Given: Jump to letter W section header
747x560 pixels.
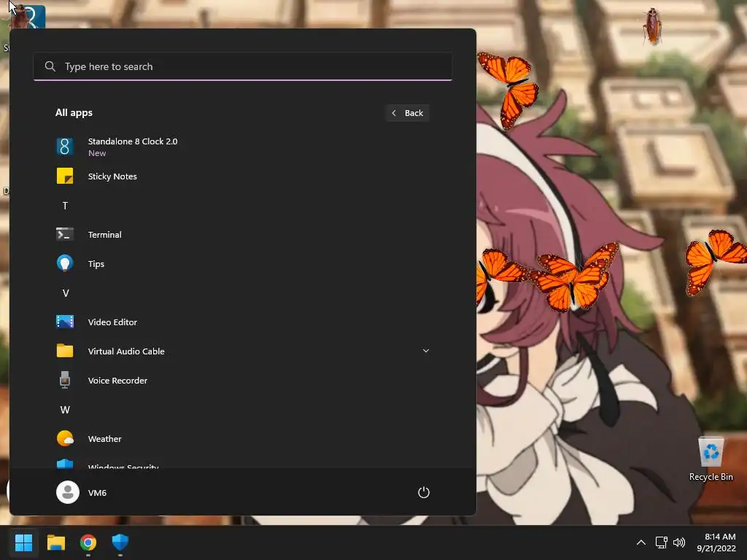Looking at the screenshot, I should (65, 410).
